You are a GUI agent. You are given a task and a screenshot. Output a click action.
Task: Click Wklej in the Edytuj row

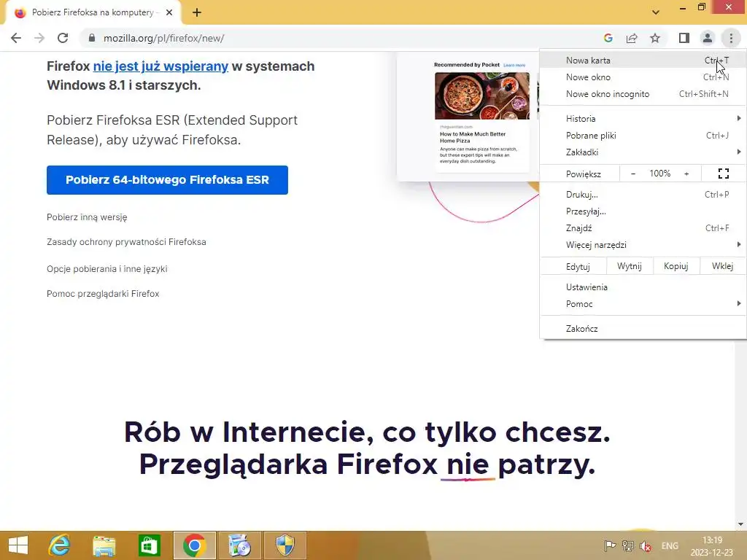(x=723, y=266)
